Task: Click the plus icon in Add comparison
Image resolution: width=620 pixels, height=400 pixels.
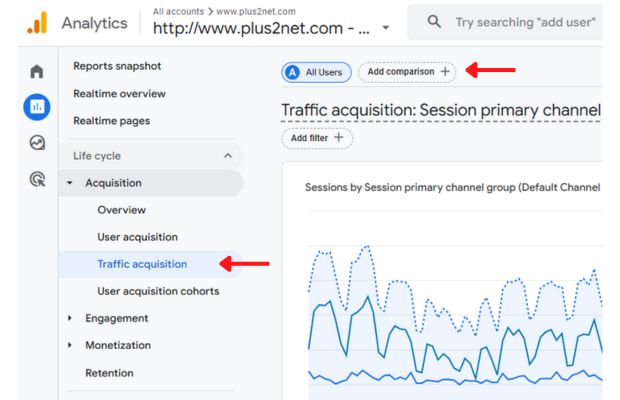Action: [445, 72]
